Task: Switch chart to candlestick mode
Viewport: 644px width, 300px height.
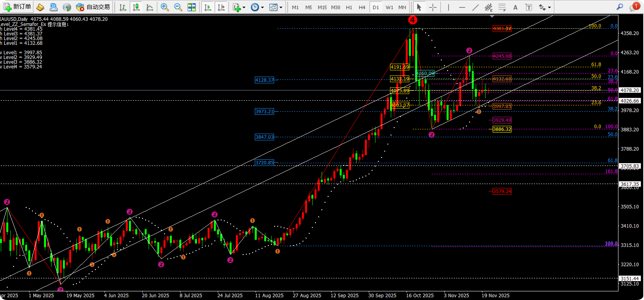Action: coord(136,7)
